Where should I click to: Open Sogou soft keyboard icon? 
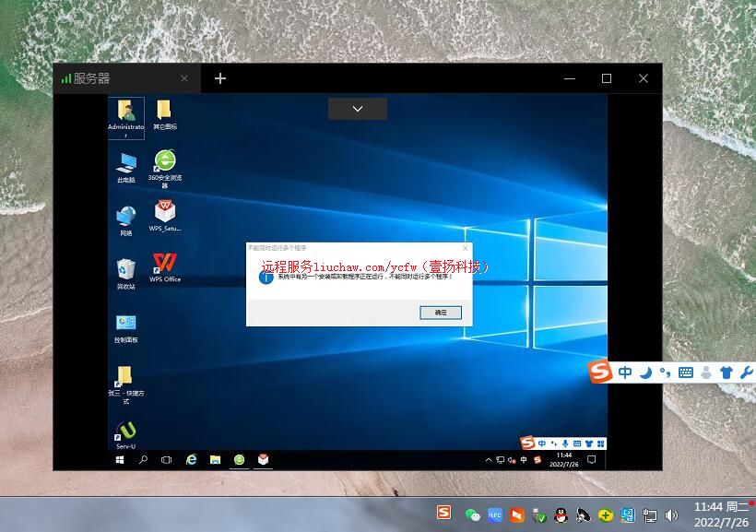[x=685, y=372]
